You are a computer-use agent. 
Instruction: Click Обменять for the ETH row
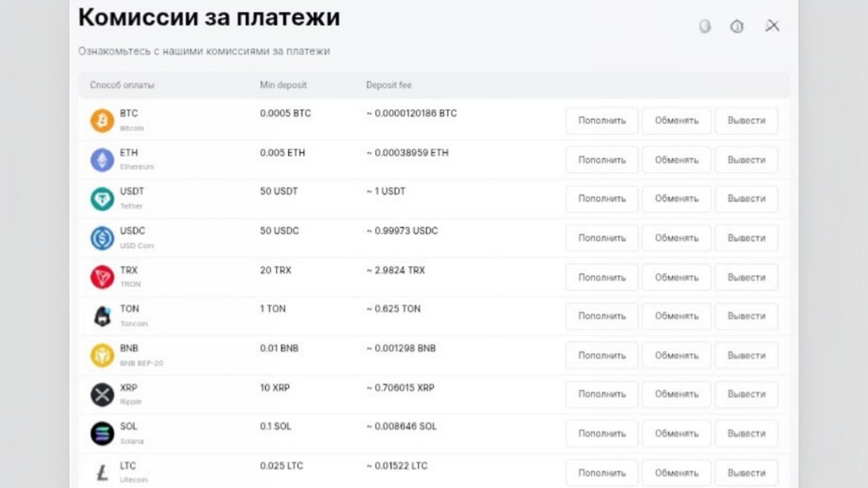point(677,160)
